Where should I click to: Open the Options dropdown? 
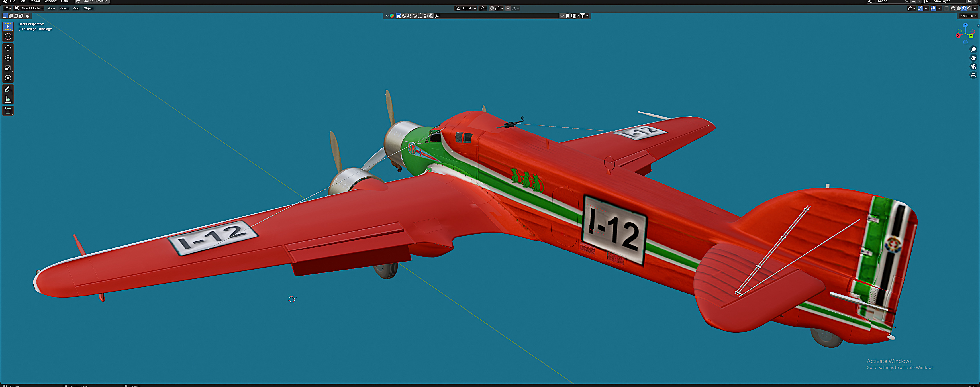click(x=969, y=16)
